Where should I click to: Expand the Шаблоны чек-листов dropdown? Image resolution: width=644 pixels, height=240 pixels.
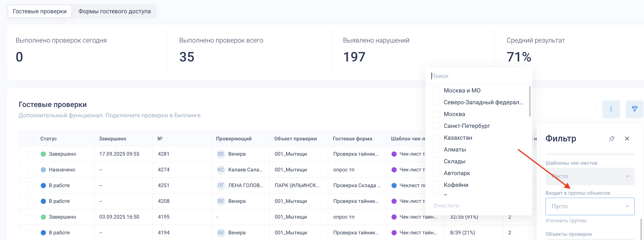click(x=589, y=176)
